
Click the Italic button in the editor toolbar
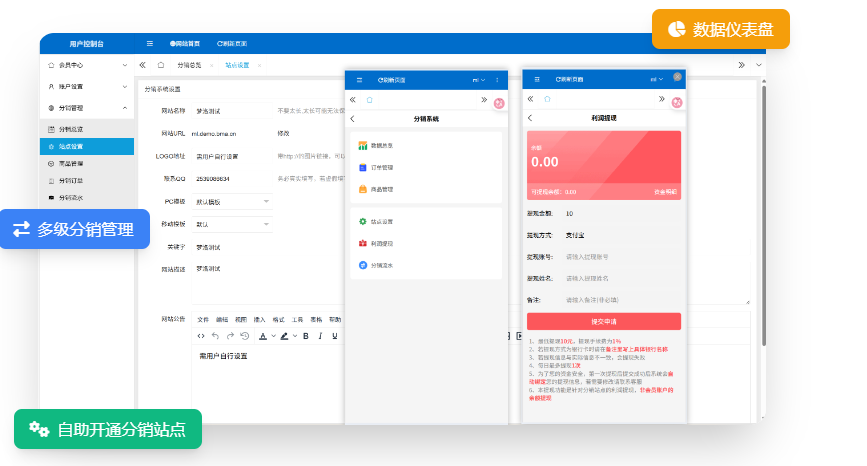point(320,336)
